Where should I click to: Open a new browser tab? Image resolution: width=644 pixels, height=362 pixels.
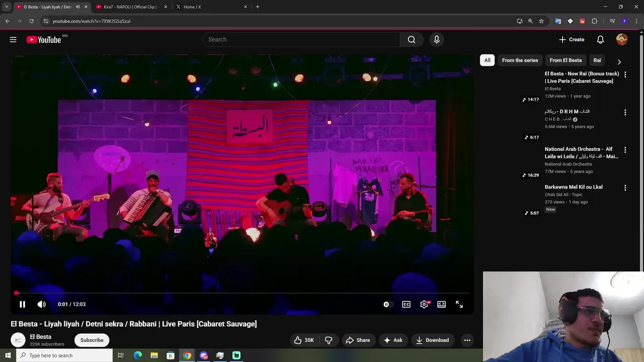[258, 7]
